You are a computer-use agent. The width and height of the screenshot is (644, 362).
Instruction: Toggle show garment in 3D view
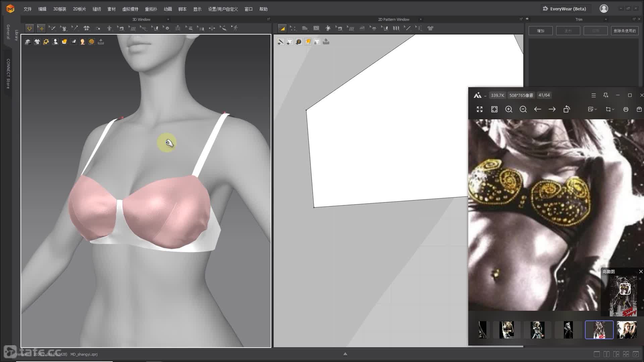pyautogui.click(x=37, y=42)
